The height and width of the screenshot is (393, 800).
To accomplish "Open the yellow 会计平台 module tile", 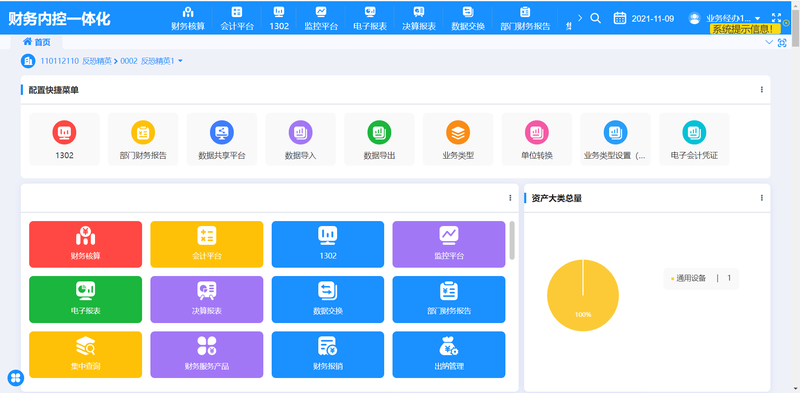I will click(207, 244).
